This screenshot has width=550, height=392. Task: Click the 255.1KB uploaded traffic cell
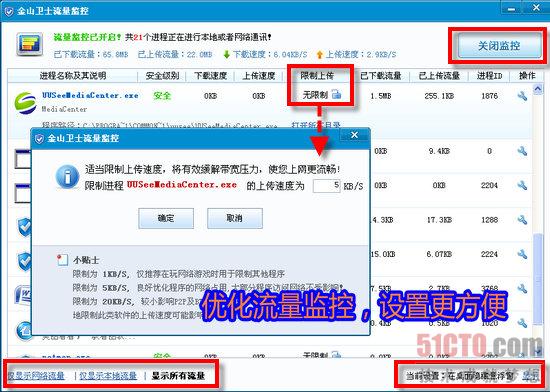[x=439, y=96]
